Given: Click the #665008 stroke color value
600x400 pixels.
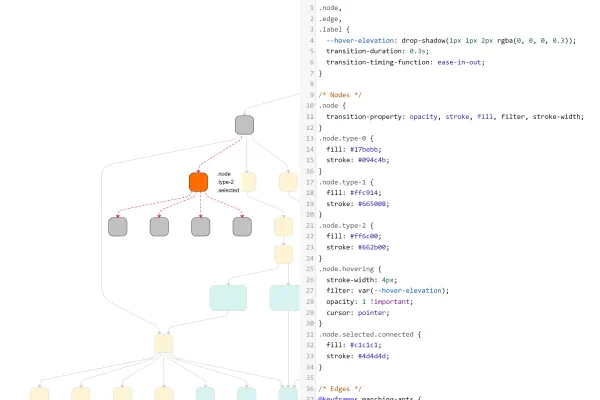Looking at the screenshot, I should pos(372,204).
